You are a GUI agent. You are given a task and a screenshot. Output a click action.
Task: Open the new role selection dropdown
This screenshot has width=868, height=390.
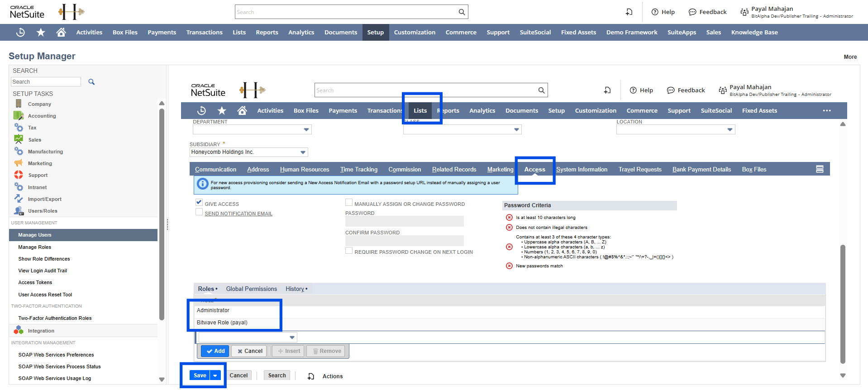(292, 338)
